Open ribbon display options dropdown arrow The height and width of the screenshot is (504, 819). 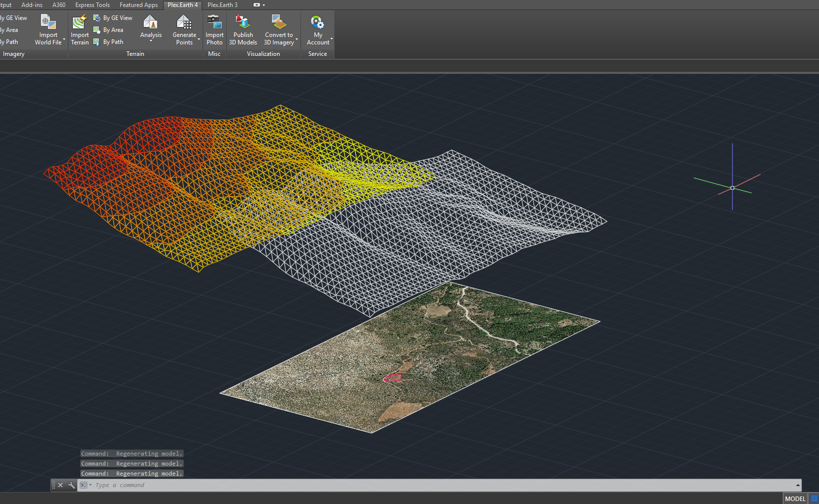pyautogui.click(x=264, y=5)
